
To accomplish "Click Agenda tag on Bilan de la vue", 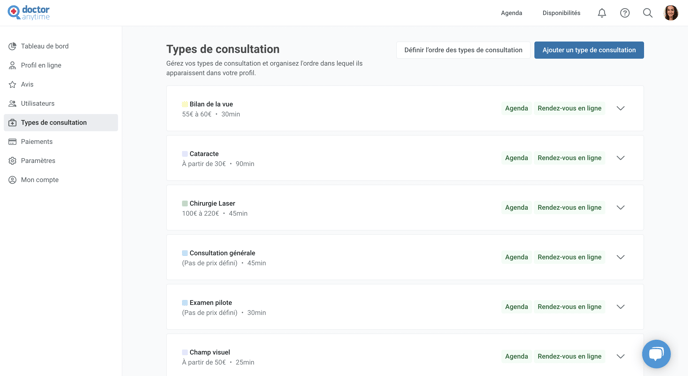I will [516, 108].
